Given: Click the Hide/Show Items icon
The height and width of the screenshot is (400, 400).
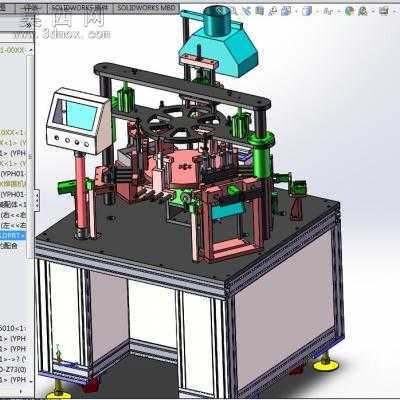Looking at the screenshot, I should (328, 11).
